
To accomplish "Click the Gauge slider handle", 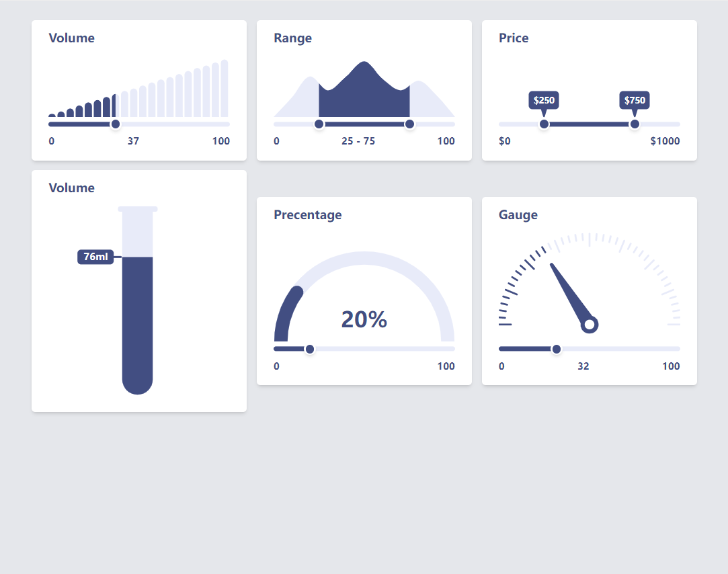I will pos(557,349).
